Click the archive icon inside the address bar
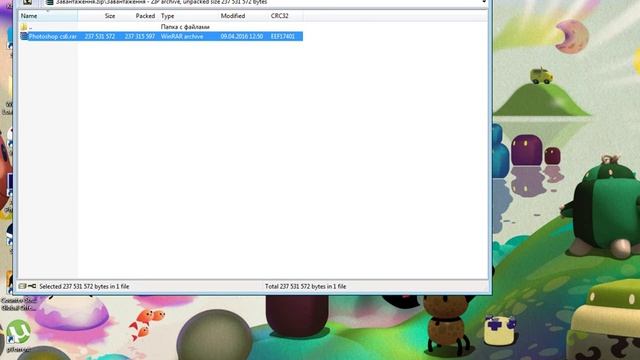This screenshot has height=360, width=640. tap(49, 2)
